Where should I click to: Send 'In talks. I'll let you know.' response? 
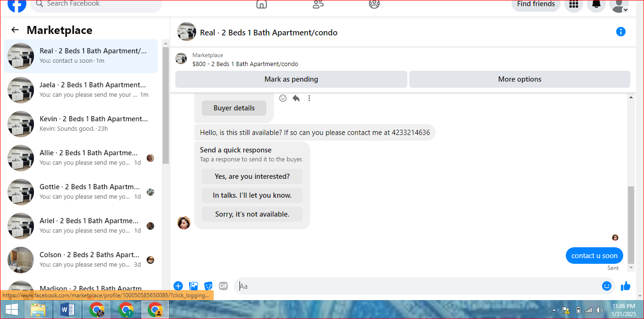click(252, 195)
